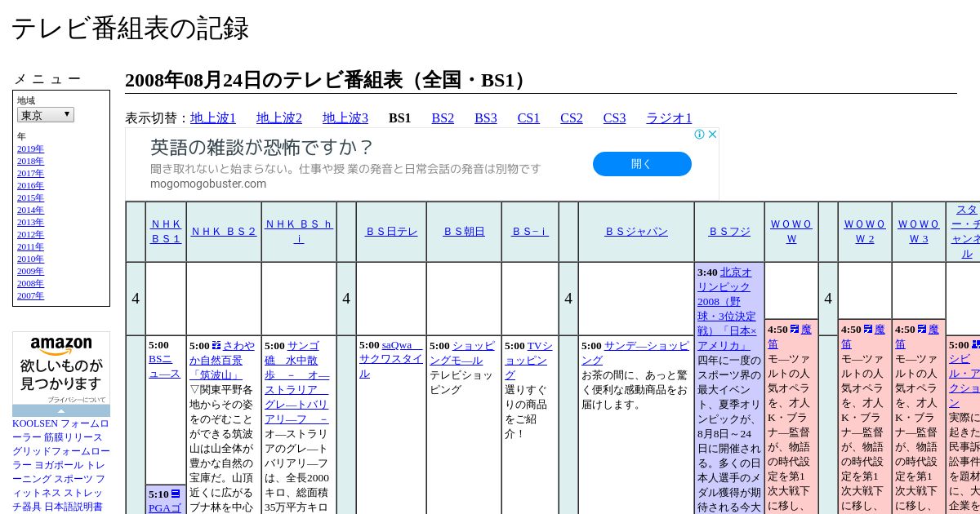The height and width of the screenshot is (514, 980).
Task: Switch to the BS3 view
Action: (x=486, y=118)
